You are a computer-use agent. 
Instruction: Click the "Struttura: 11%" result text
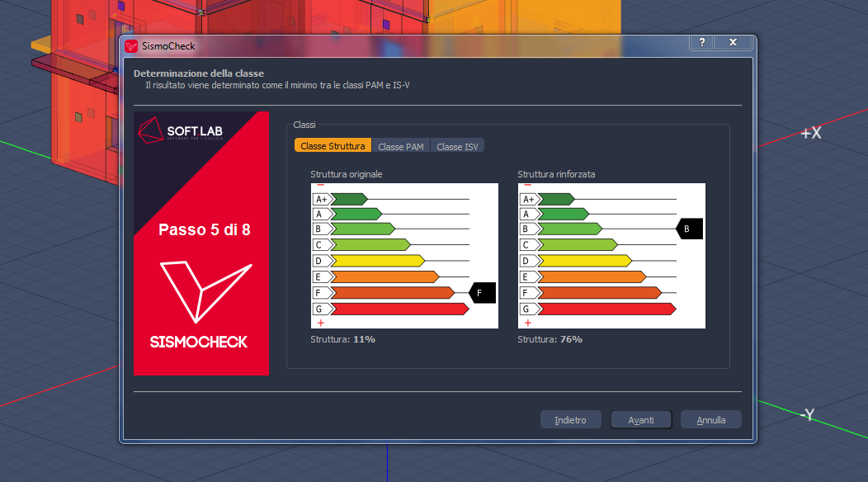coord(342,339)
